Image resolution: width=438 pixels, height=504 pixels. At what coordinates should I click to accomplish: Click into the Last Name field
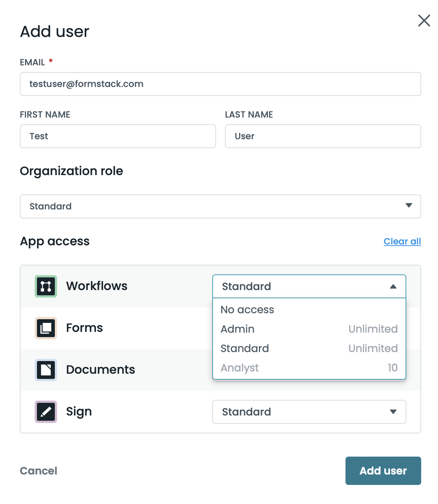coord(323,136)
